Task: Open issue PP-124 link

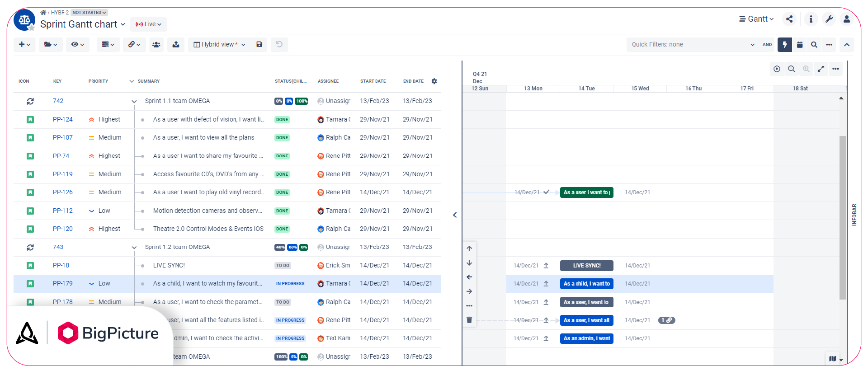Action: click(62, 119)
